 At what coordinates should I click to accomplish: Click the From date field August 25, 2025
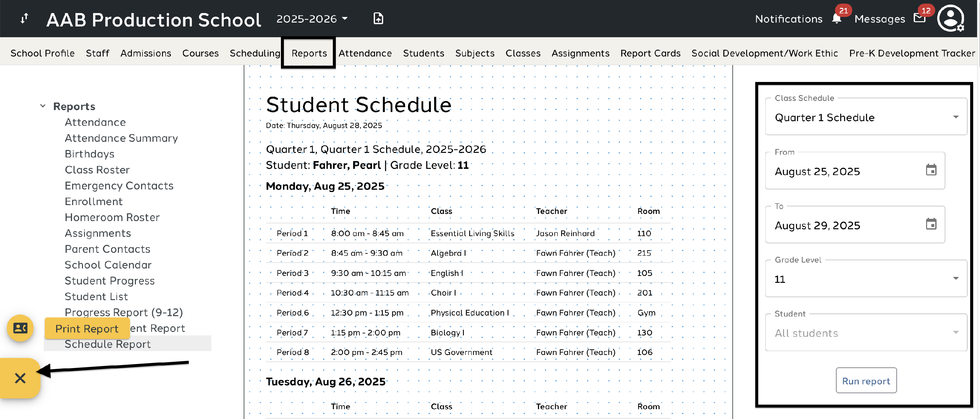(x=855, y=171)
